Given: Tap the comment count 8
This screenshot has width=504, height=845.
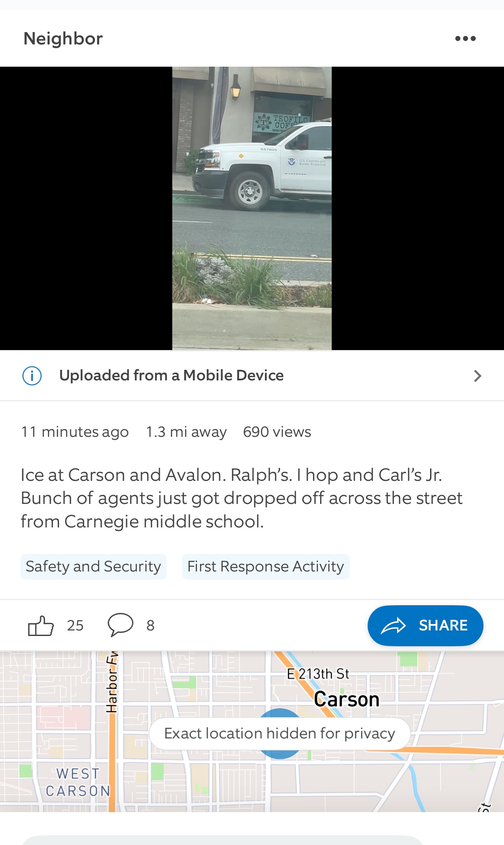Looking at the screenshot, I should click(150, 626).
